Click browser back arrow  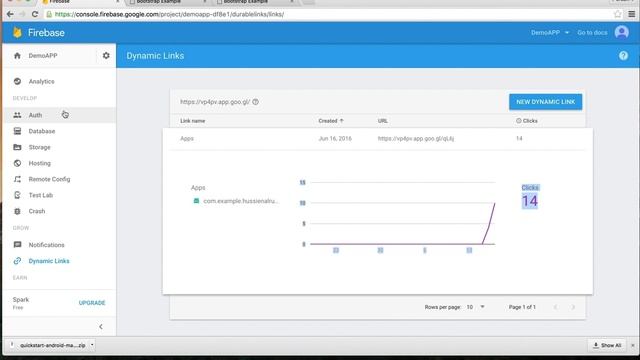click(x=10, y=14)
